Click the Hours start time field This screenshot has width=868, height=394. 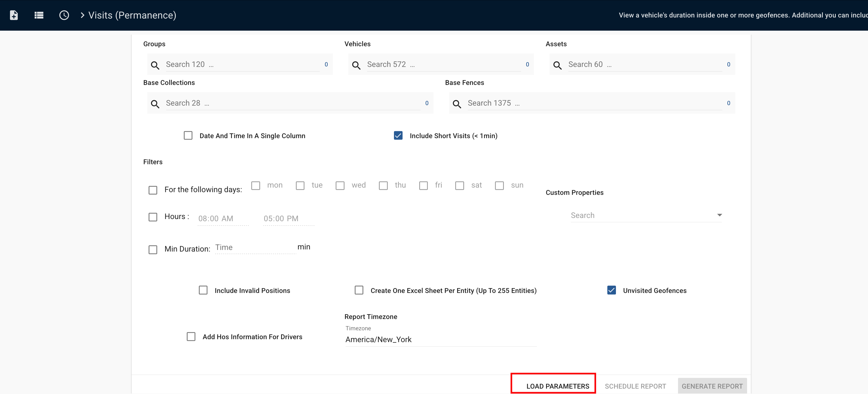click(x=223, y=219)
